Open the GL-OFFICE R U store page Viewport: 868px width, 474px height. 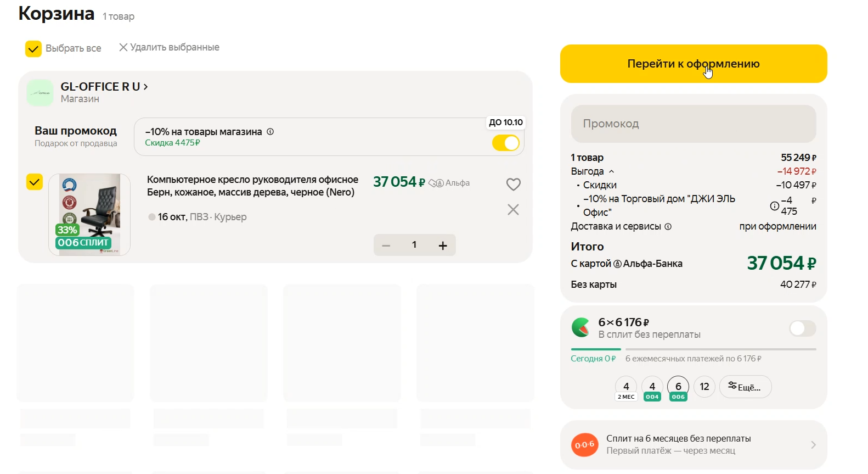click(104, 87)
